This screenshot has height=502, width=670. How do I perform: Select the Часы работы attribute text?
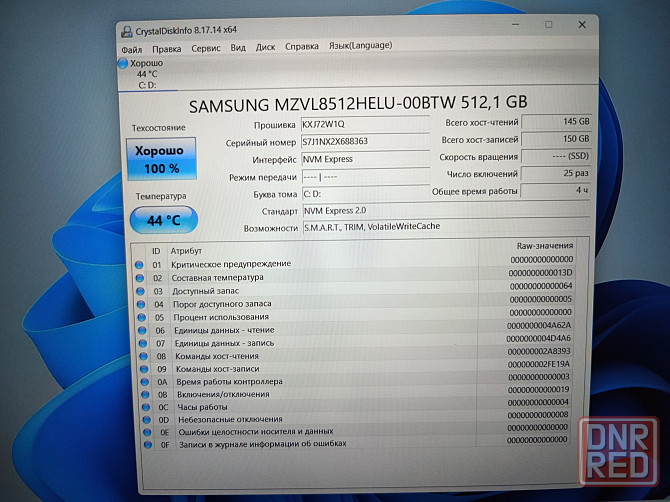coord(203,407)
